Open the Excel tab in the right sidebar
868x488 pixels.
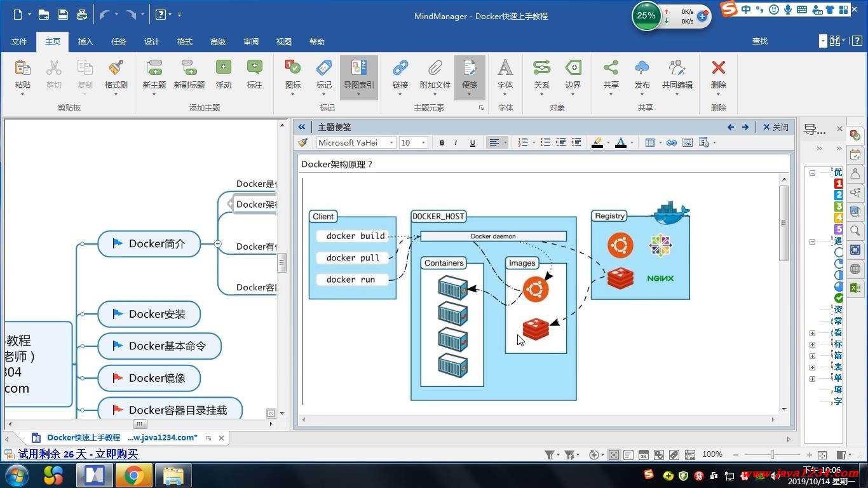coord(855,288)
